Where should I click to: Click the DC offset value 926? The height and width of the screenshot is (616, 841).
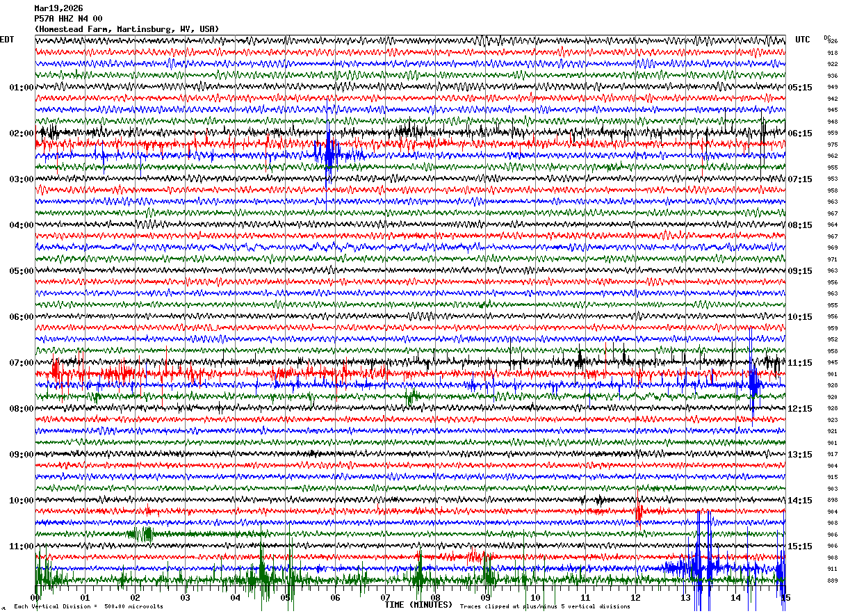coord(832,42)
